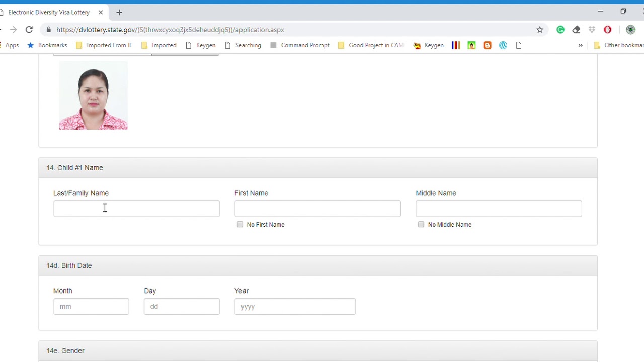Open the Imported From IE bookmark folder
This screenshot has height=362, width=644.
tap(104, 45)
